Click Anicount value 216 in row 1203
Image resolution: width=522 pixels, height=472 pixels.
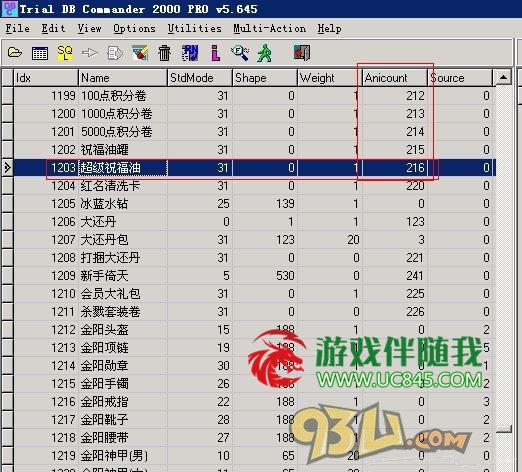(x=415, y=168)
